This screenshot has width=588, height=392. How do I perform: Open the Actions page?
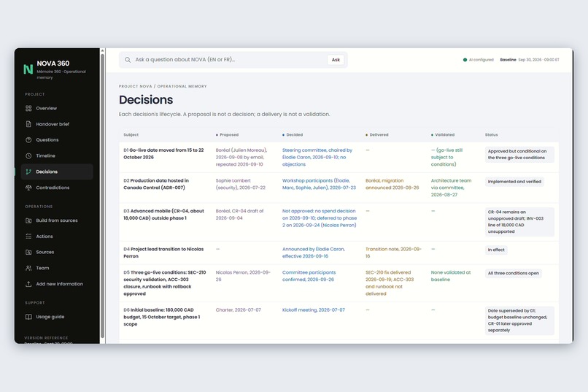[57, 237]
